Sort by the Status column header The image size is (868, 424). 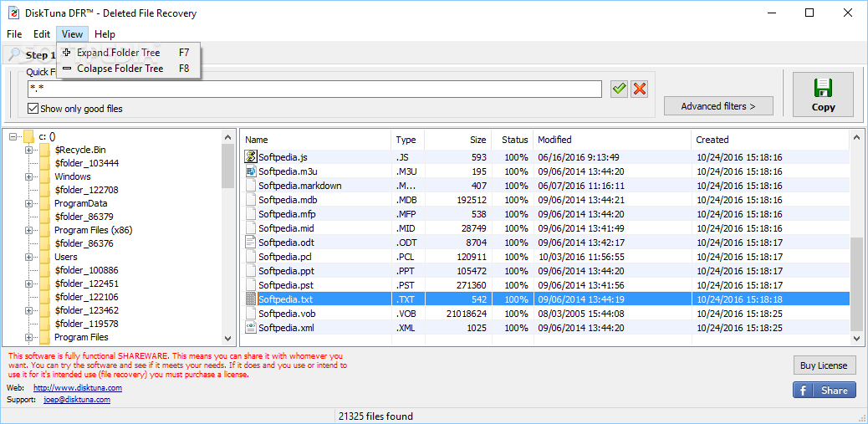tap(513, 140)
